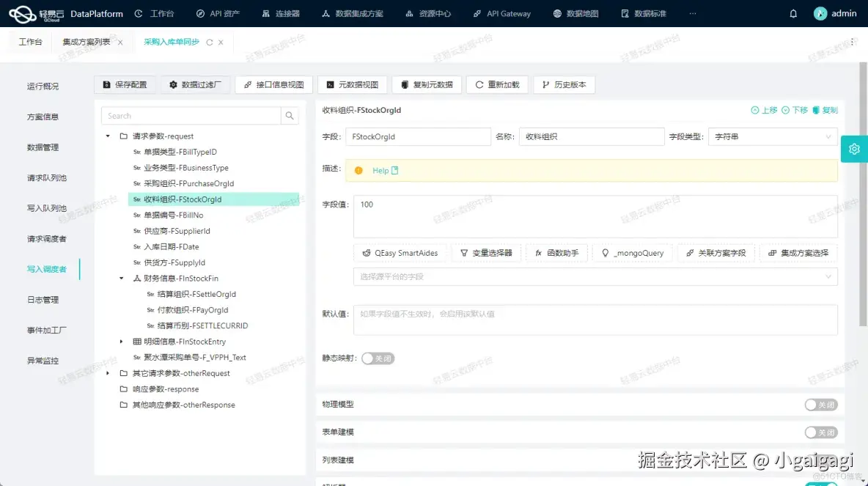
Task: Close the 集成方案列表 tab
Action: (120, 42)
